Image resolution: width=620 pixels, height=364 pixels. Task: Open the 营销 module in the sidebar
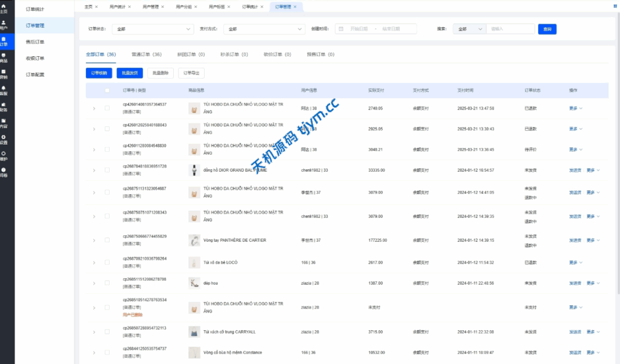4,74
